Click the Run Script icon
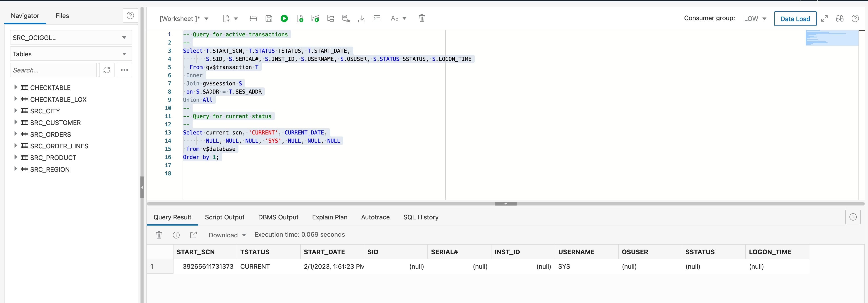The height and width of the screenshot is (303, 868). pyautogui.click(x=300, y=19)
